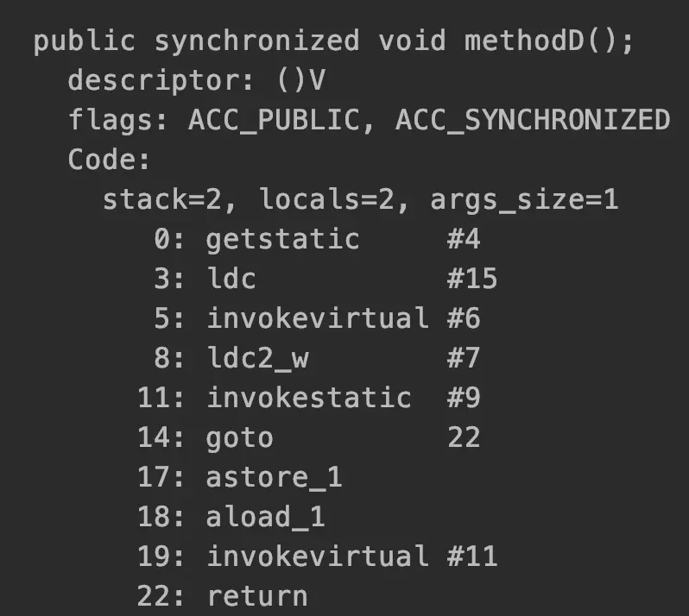Click the args_size=1 value
Screen dimensions: 689x616
click(x=524, y=199)
